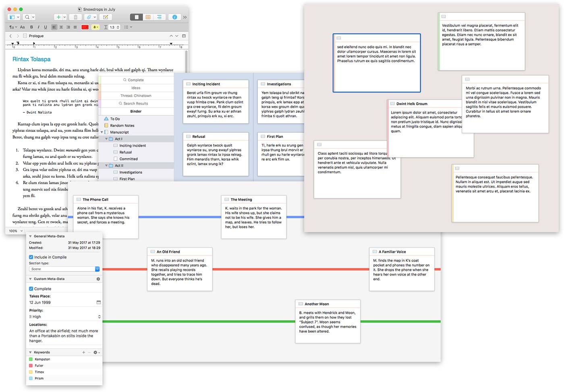Image resolution: width=564 pixels, height=392 pixels.
Task: Open yellow highlight color picker
Action: click(x=95, y=27)
